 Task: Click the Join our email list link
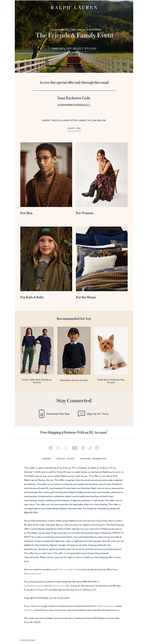[68, 569]
